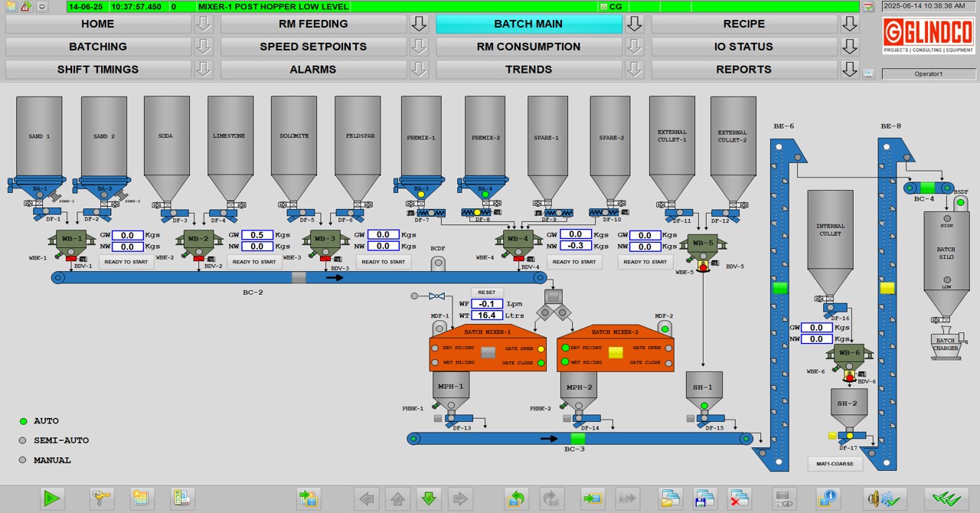
Task: Select the AUTO mode radio button
Action: click(x=23, y=421)
